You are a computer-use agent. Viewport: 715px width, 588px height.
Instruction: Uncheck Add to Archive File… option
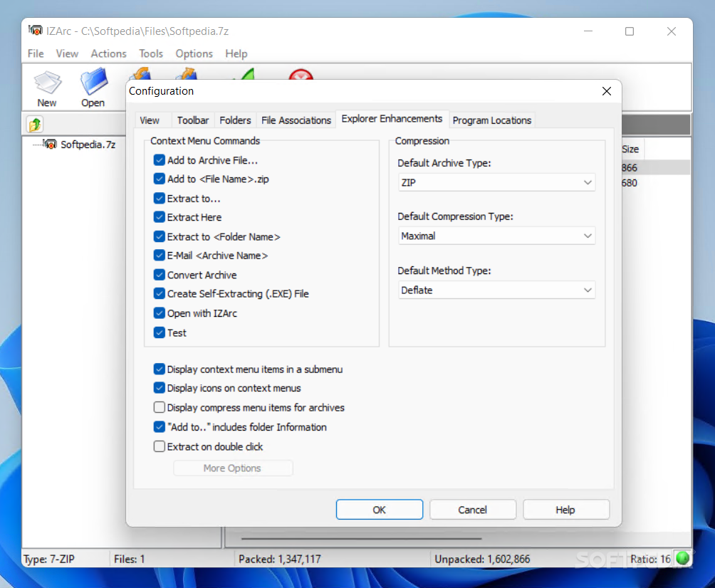tap(159, 160)
